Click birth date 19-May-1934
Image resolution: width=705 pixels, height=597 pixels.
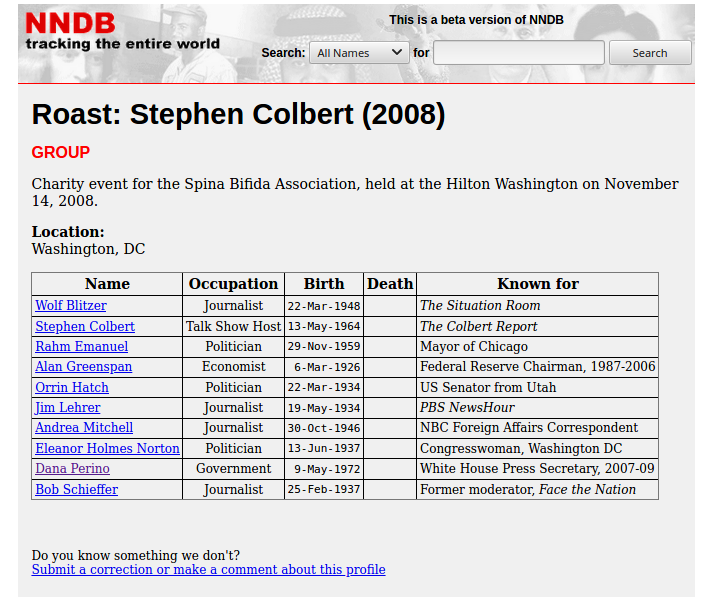point(324,408)
